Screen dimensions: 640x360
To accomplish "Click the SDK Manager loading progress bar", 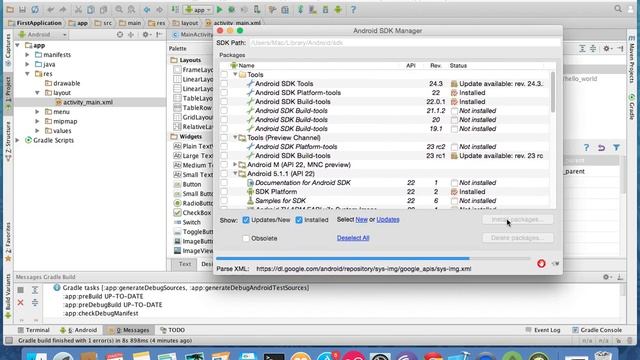I will click(x=373, y=258).
